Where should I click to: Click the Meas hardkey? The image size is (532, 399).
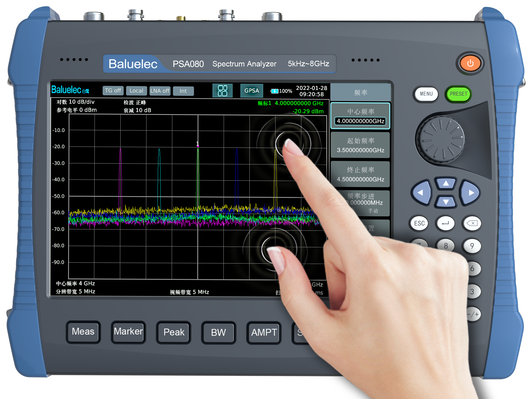tap(83, 332)
